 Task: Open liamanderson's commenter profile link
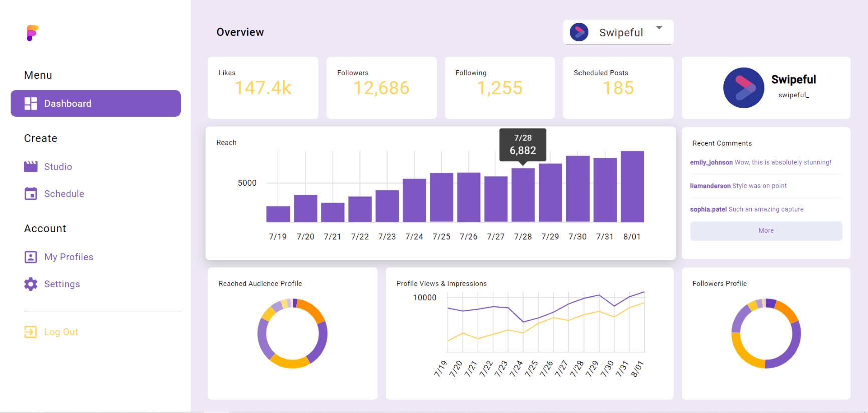tap(710, 186)
